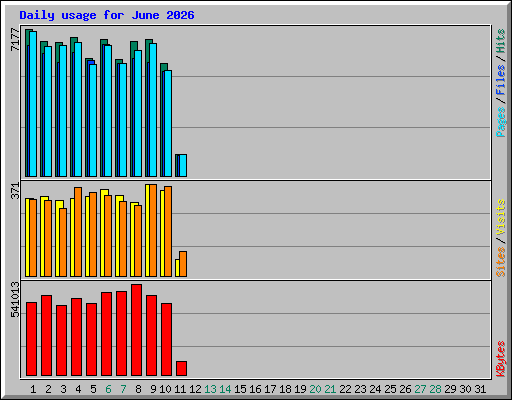Click day label 7 on x-axis
Screen dimensions: 512x400
click(x=123, y=389)
